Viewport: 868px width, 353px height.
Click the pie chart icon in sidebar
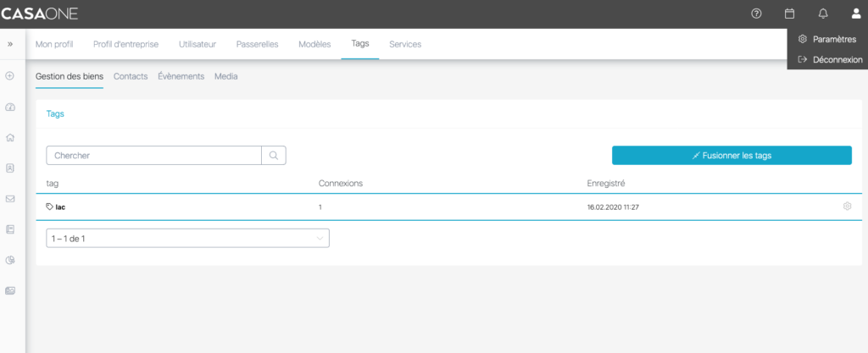click(10, 260)
